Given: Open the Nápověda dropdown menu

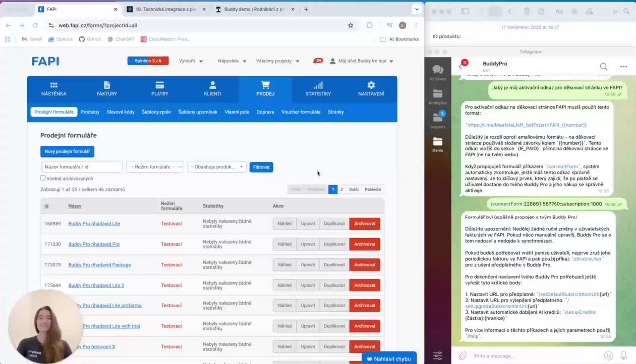Looking at the screenshot, I should click(x=232, y=61).
